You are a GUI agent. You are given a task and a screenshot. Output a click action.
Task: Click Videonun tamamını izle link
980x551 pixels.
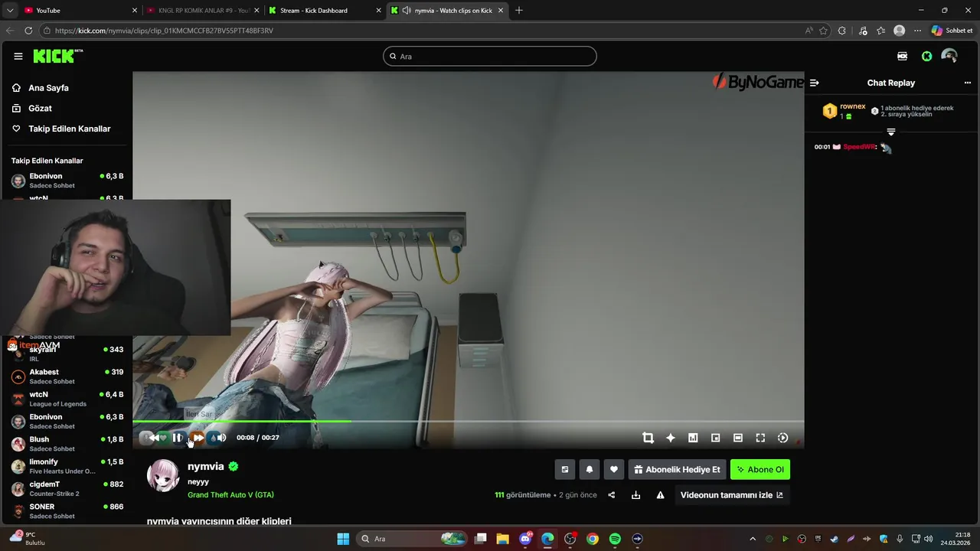[732, 495]
